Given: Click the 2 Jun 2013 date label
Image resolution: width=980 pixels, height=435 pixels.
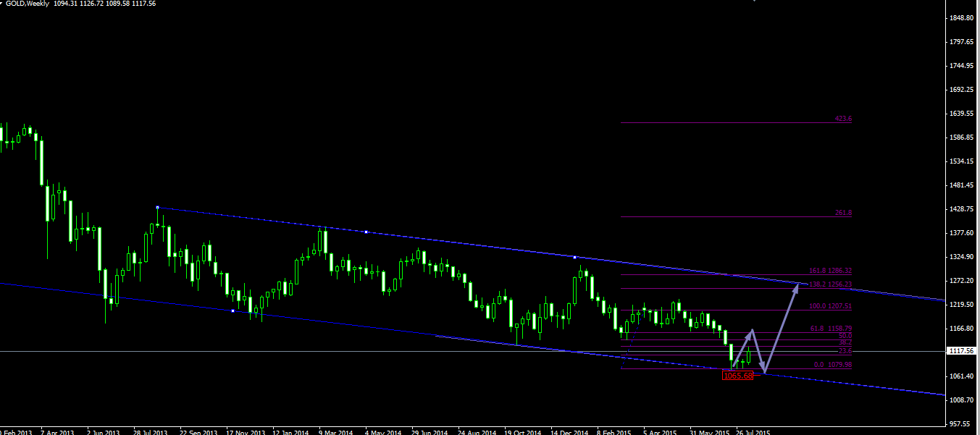Looking at the screenshot, I should [x=104, y=432].
